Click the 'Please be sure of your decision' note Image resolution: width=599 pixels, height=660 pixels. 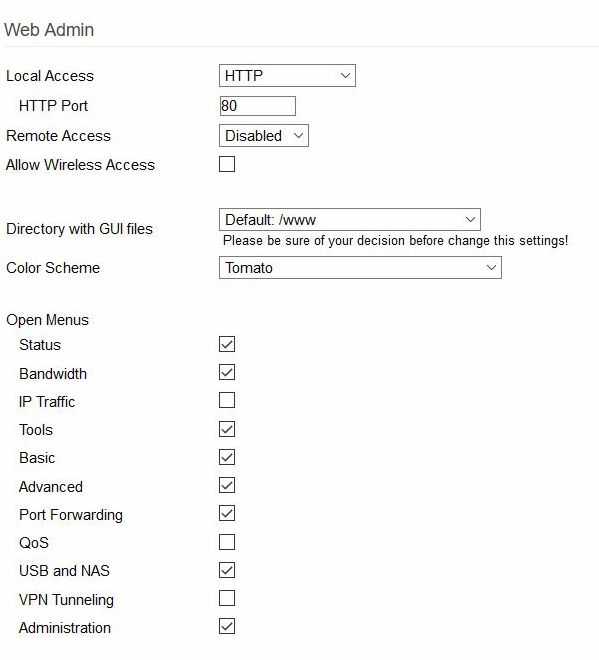395,240
